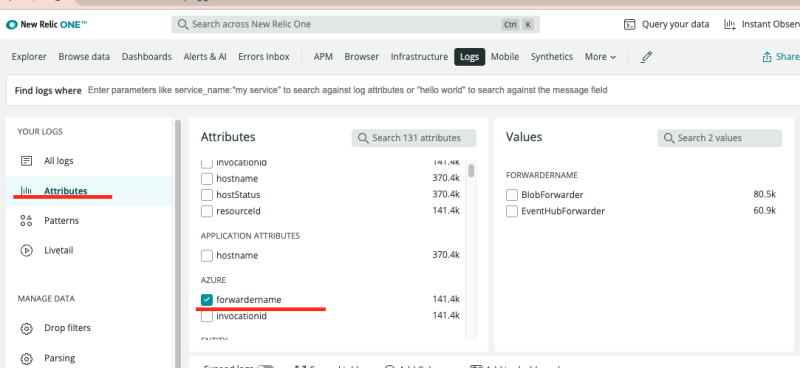Image resolution: width=800 pixels, height=368 pixels.
Task: Click the Share icon
Action: [767, 57]
